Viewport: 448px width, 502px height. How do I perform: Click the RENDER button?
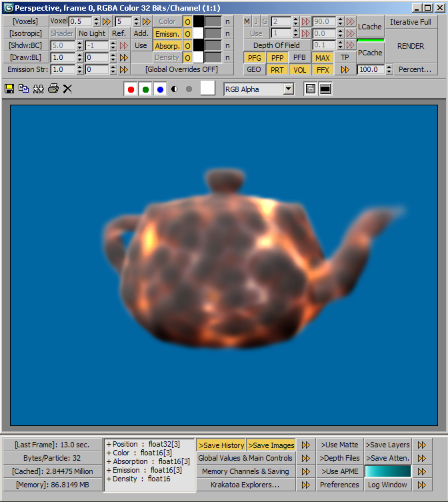point(411,46)
